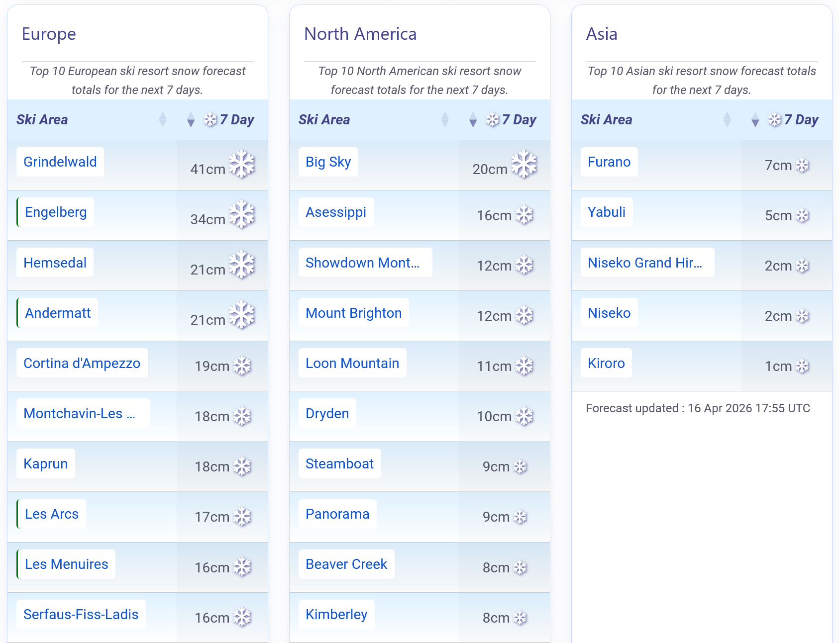
Task: Click the snowflake icon next to Kiroro's 1cm
Action: (802, 367)
